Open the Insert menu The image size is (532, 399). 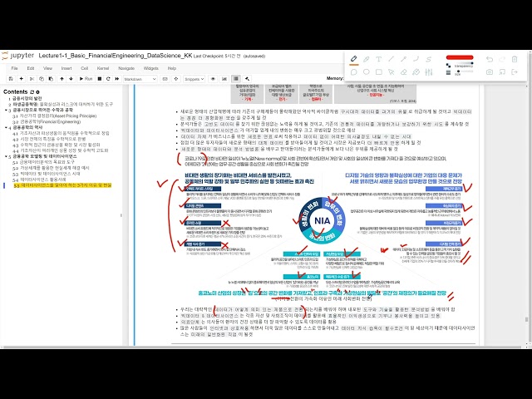[x=66, y=68]
